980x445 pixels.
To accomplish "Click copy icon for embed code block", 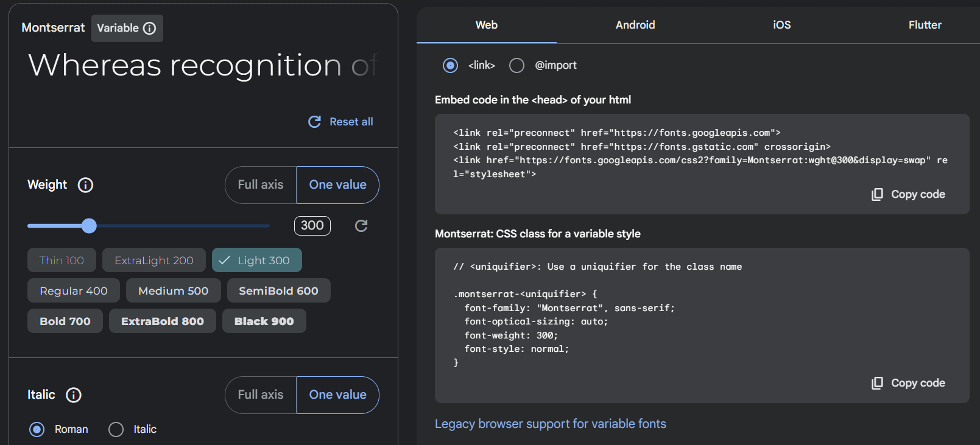I will tap(877, 194).
